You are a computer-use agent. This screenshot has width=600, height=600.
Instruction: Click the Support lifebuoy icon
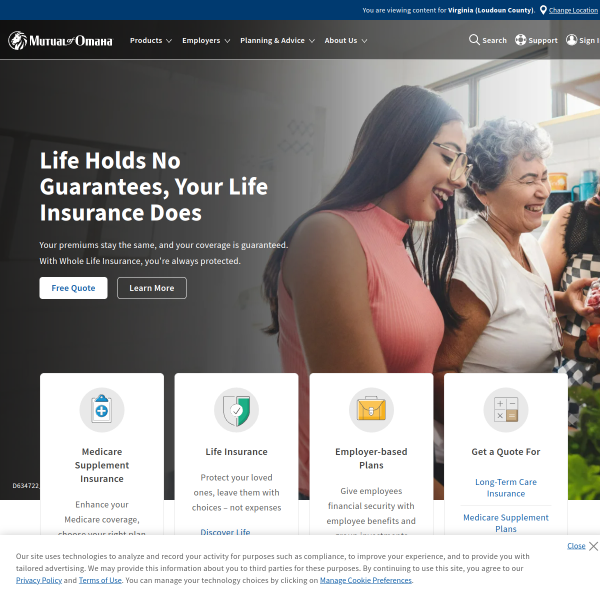[520, 40]
